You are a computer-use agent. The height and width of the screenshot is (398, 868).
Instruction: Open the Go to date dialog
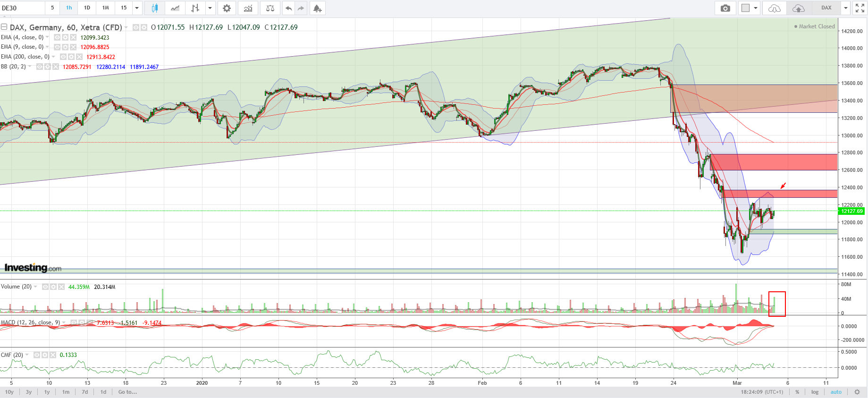click(x=127, y=392)
